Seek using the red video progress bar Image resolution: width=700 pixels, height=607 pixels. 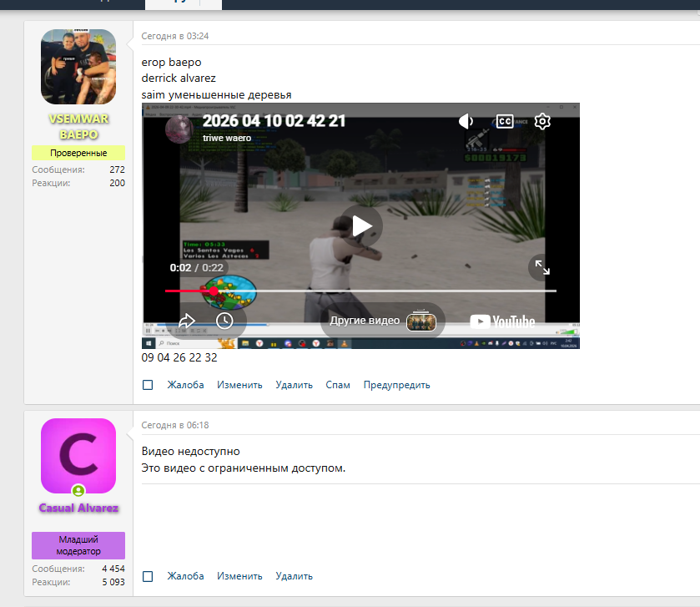(x=360, y=291)
